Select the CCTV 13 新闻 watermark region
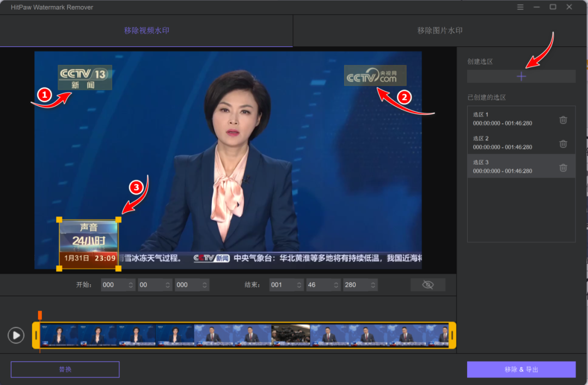Viewport: 588px width, 385px height. pos(85,77)
